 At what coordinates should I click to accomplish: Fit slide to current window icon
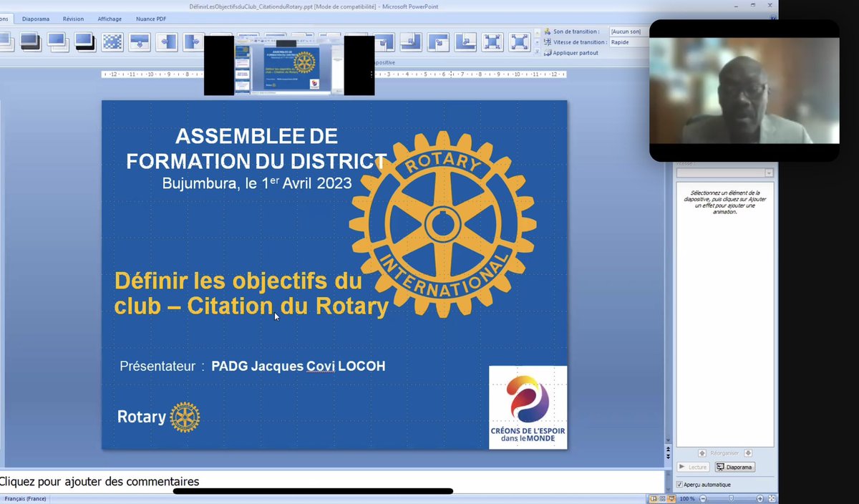772,498
